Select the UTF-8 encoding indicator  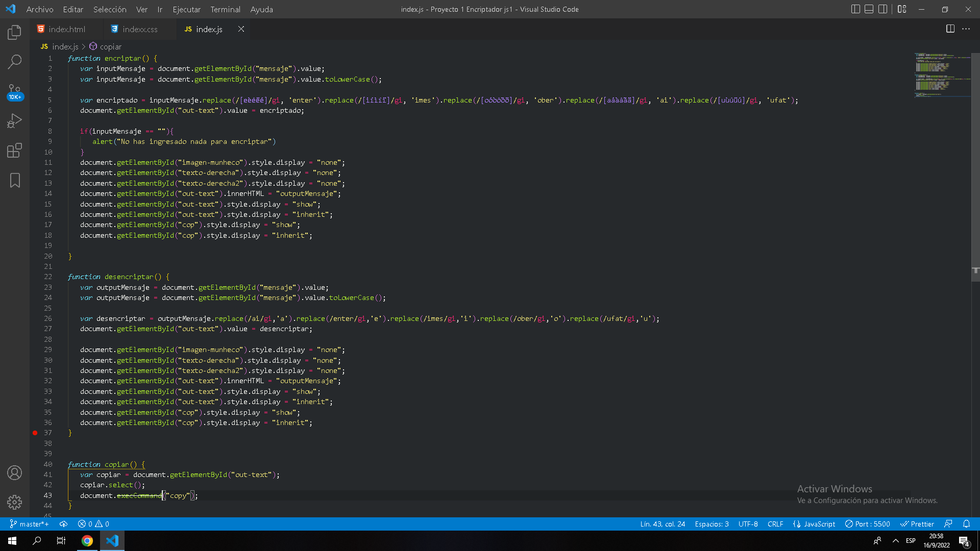point(748,524)
